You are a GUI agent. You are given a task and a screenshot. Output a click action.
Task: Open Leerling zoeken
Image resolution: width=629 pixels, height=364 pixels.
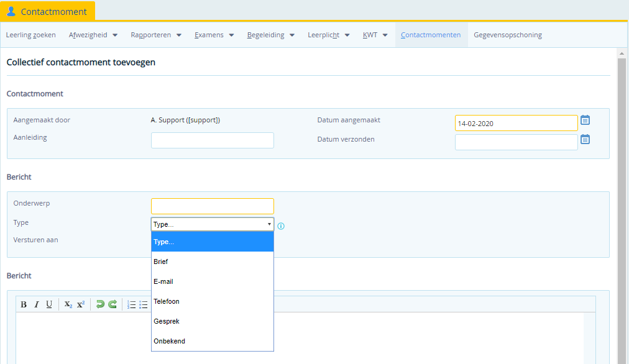coord(31,35)
